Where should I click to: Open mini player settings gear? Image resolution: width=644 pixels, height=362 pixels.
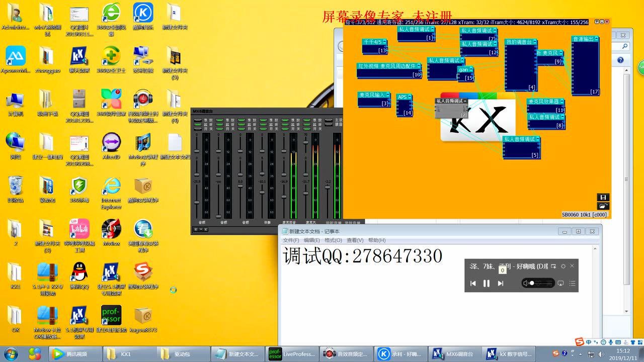click(x=563, y=266)
